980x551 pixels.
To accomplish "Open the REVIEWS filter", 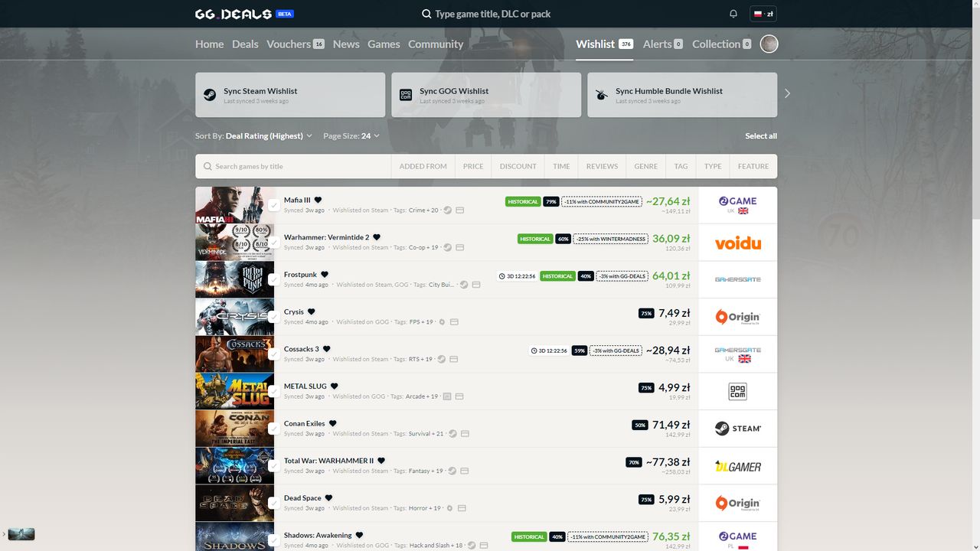I will click(602, 166).
